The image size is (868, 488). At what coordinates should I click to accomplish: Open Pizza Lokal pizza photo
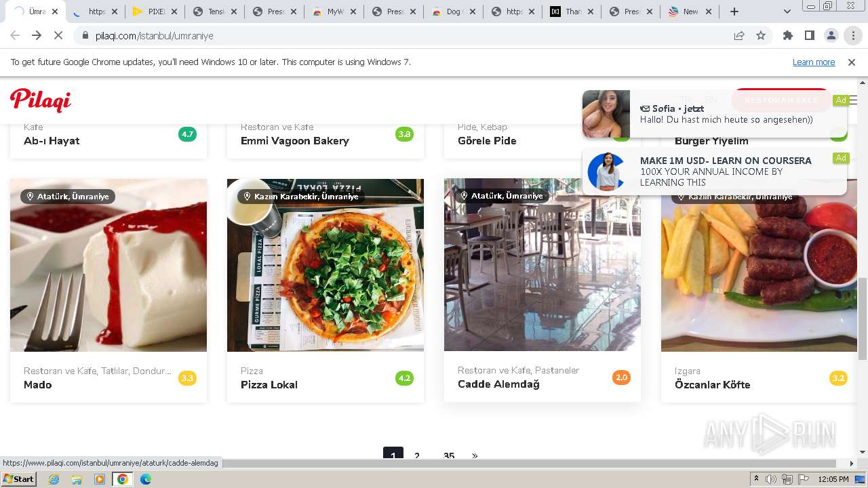click(x=325, y=265)
